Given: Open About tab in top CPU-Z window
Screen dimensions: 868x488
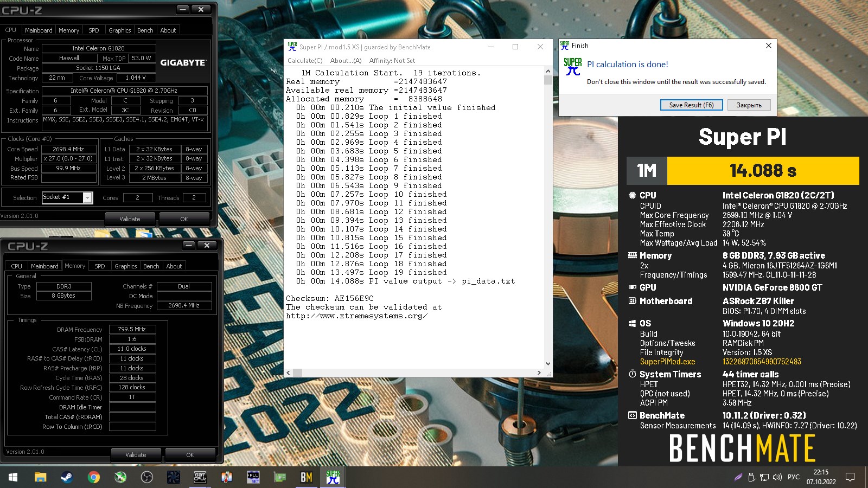Looking at the screenshot, I should click(168, 30).
